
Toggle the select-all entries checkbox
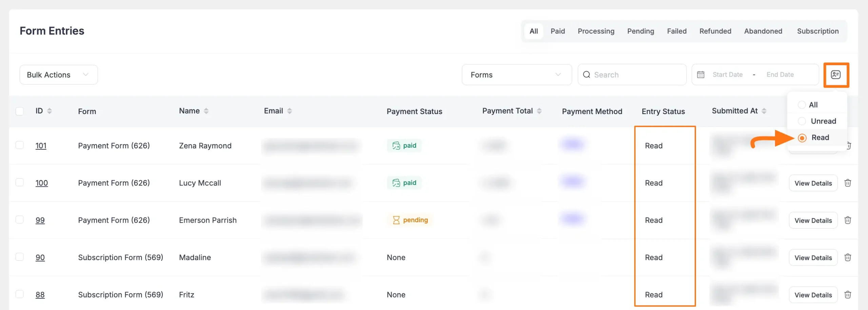coord(20,110)
